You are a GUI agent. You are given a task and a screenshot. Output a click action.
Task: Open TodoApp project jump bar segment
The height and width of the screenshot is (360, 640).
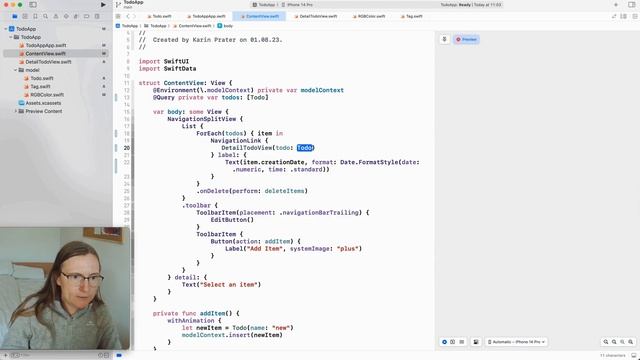(x=127, y=26)
